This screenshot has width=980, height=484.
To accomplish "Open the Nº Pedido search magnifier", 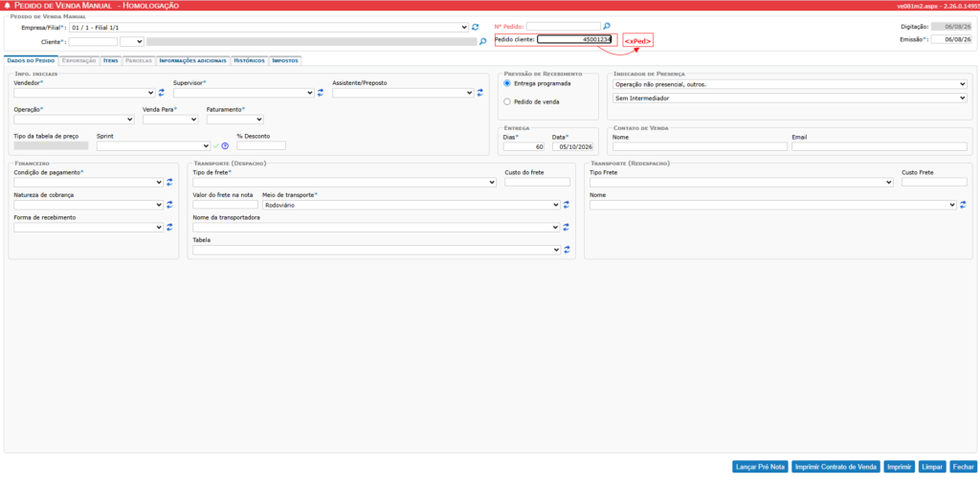I will pyautogui.click(x=606, y=26).
